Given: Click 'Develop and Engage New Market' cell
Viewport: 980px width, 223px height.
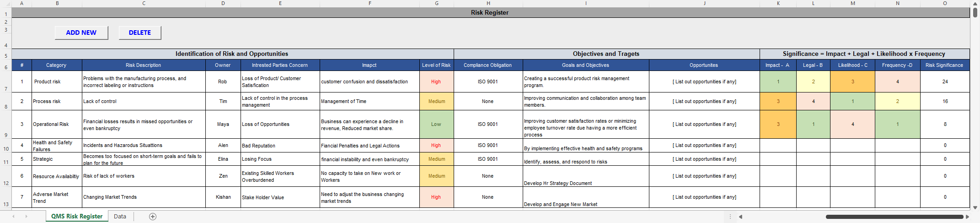Looking at the screenshot, I should tap(586, 197).
